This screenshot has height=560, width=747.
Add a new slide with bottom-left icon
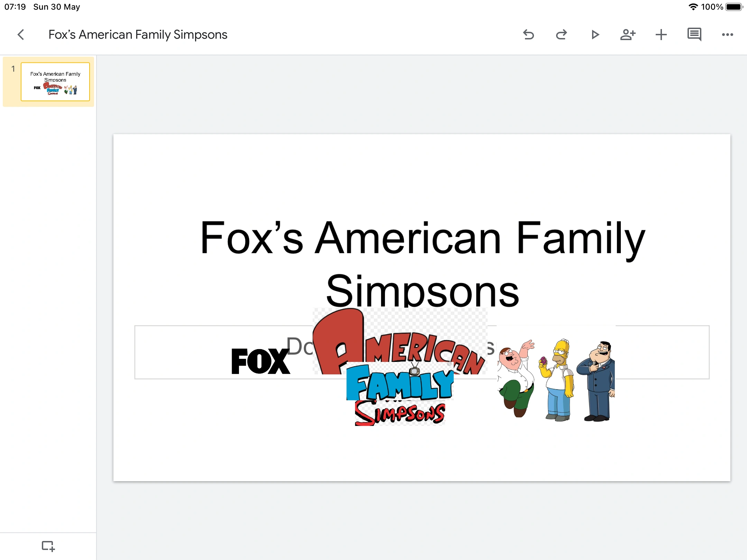pyautogui.click(x=48, y=546)
